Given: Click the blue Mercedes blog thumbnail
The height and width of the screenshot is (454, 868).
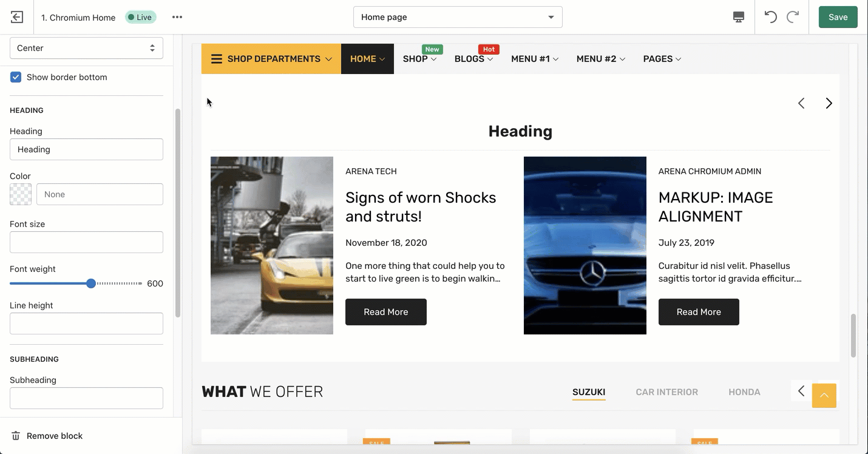Looking at the screenshot, I should coord(585,245).
